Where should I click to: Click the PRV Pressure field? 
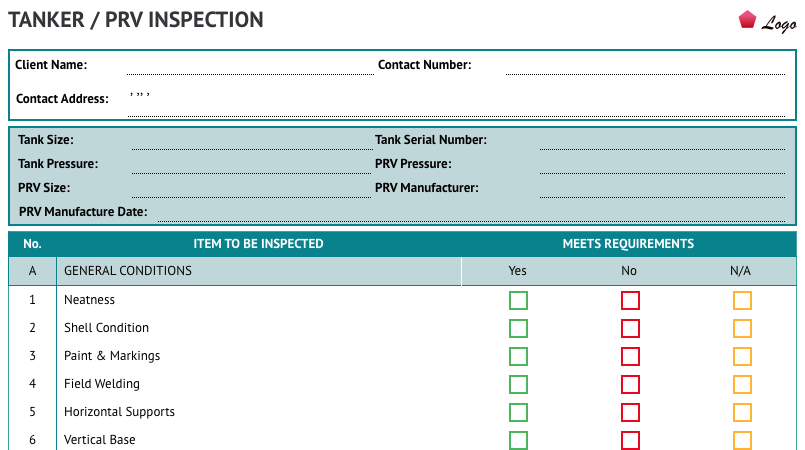coord(662,164)
